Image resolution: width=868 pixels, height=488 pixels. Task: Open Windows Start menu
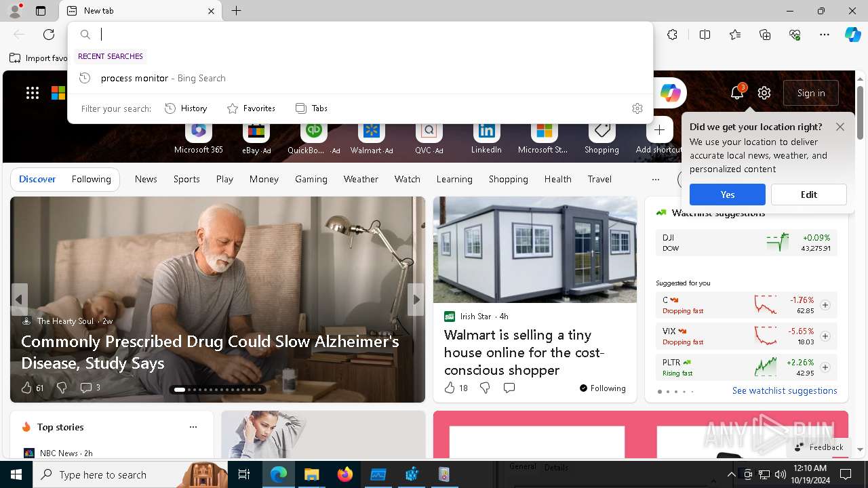pos(16,474)
